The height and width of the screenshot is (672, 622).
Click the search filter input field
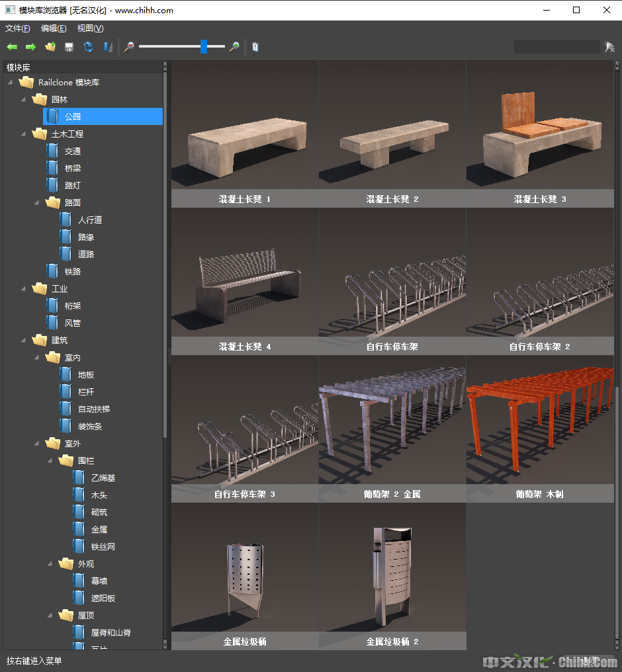click(x=556, y=47)
